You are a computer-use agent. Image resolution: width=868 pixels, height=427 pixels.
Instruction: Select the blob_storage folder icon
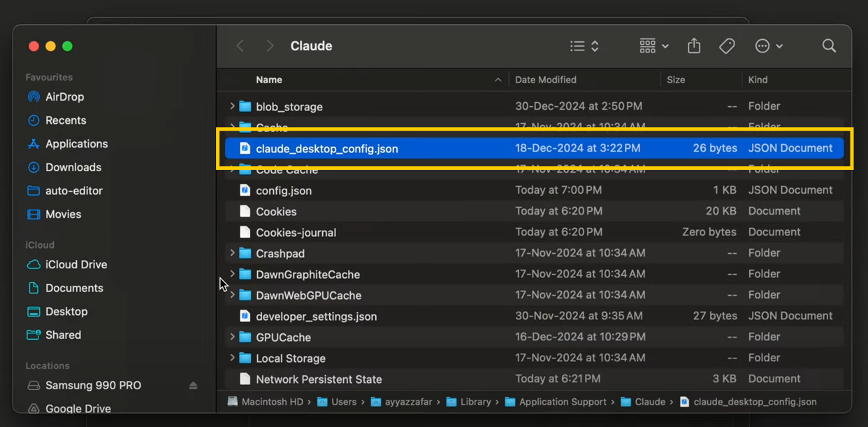pyautogui.click(x=245, y=106)
